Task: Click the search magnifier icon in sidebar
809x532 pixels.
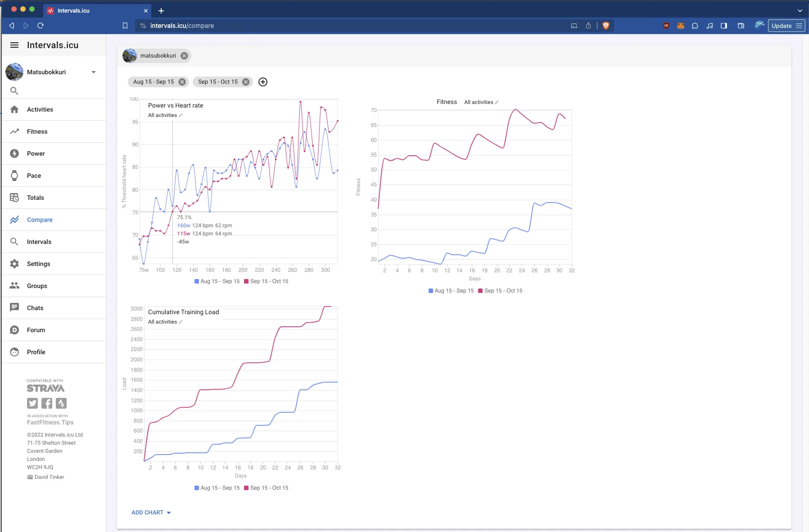Action: click(14, 91)
